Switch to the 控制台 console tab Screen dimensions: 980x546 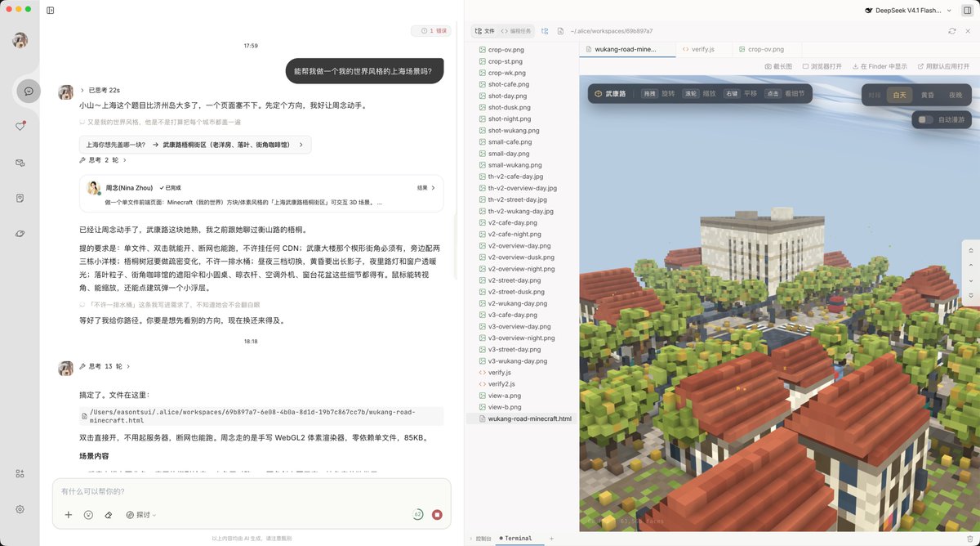[x=483, y=539]
